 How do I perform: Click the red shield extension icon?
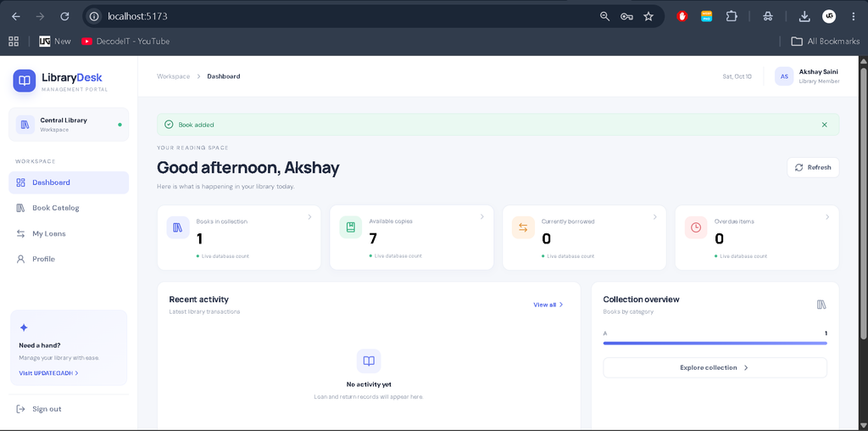coord(682,17)
